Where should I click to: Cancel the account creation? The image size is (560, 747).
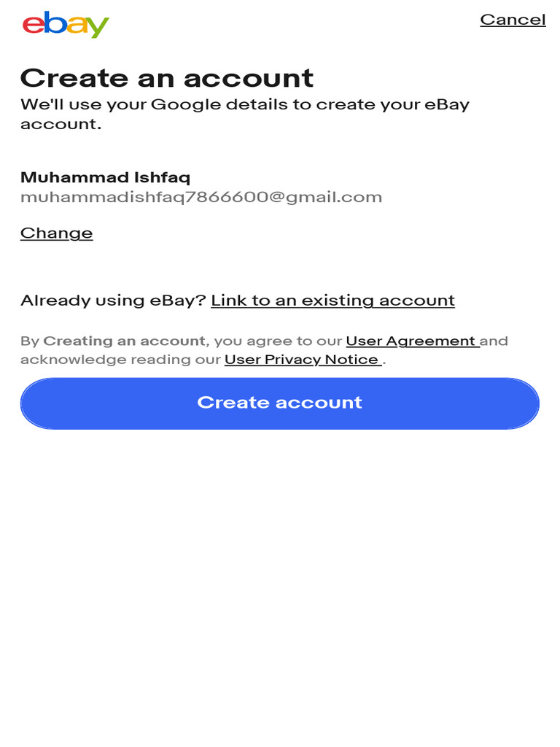[x=513, y=20]
